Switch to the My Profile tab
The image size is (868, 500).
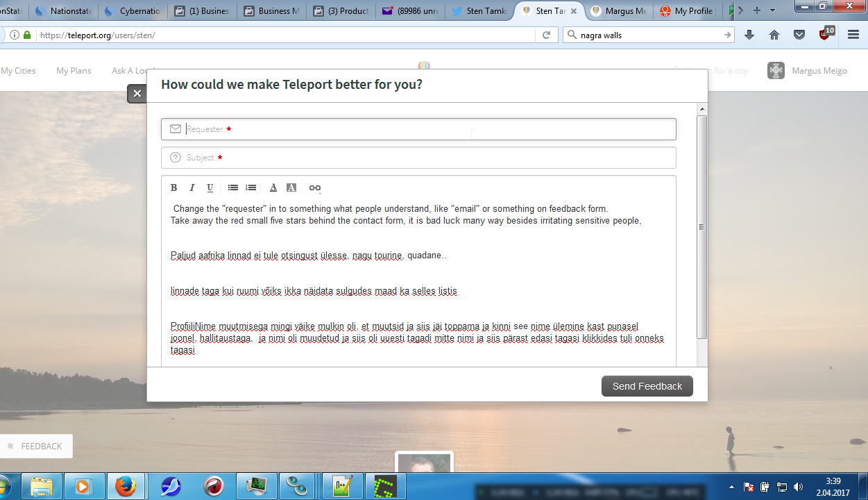pyautogui.click(x=688, y=11)
